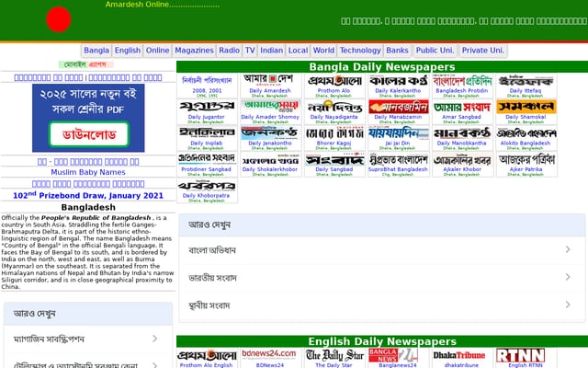Viewport: 588px width, 368px height.
Task: Open the Daily Shokalerkhobor logo tile
Action: pos(270,159)
